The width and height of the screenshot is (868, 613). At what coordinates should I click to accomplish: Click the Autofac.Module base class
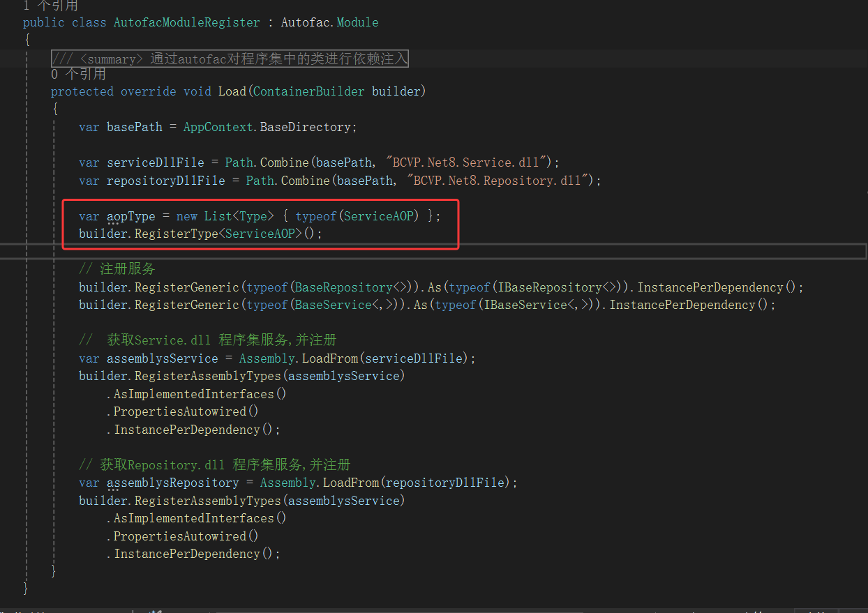click(330, 22)
